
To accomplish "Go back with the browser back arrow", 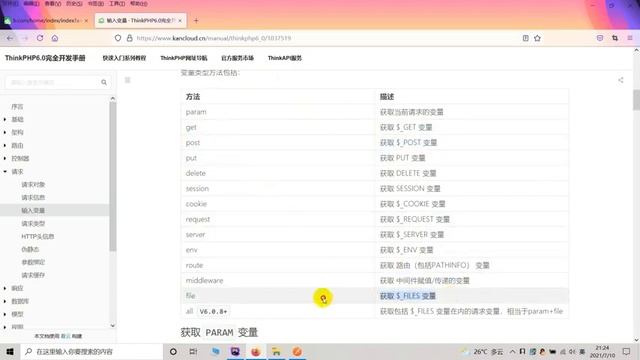I will 10,38.
